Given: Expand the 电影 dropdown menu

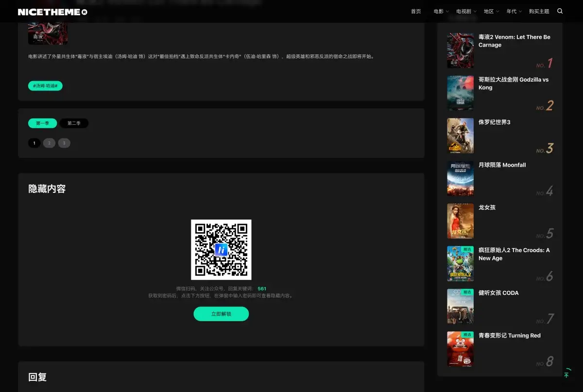Looking at the screenshot, I should coord(439,11).
